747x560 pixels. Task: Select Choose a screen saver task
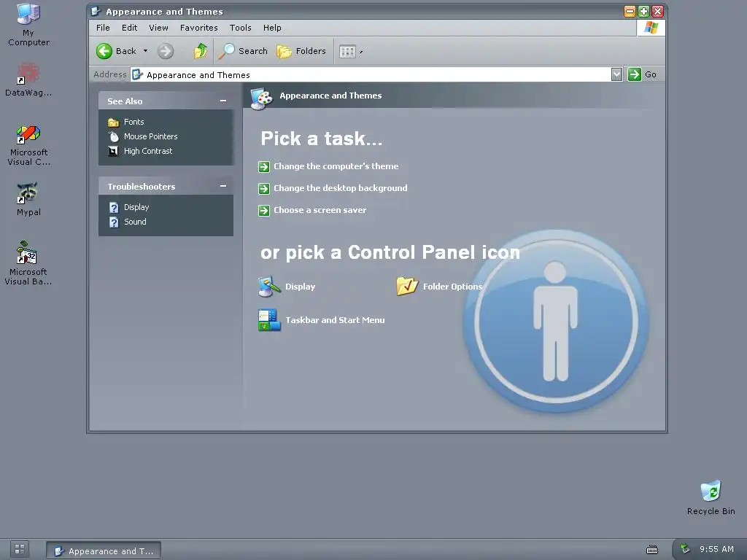pos(320,210)
